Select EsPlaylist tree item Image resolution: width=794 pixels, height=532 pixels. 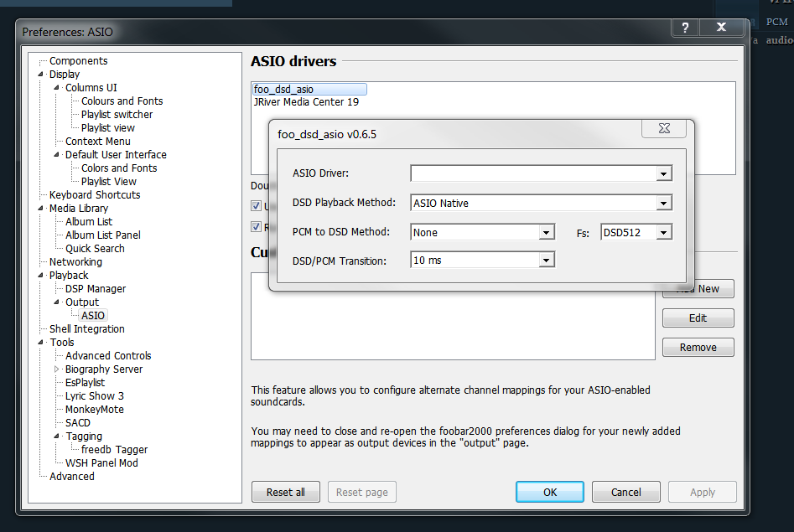[85, 383]
